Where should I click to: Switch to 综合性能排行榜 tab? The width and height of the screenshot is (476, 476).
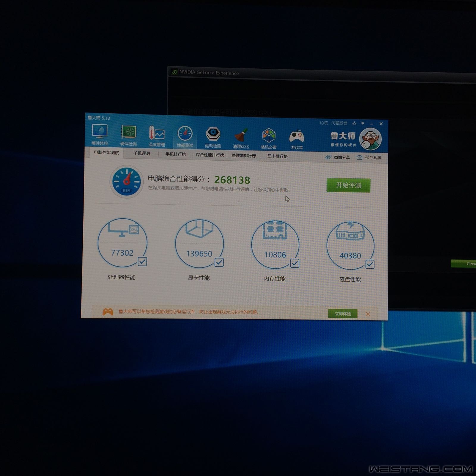click(210, 155)
